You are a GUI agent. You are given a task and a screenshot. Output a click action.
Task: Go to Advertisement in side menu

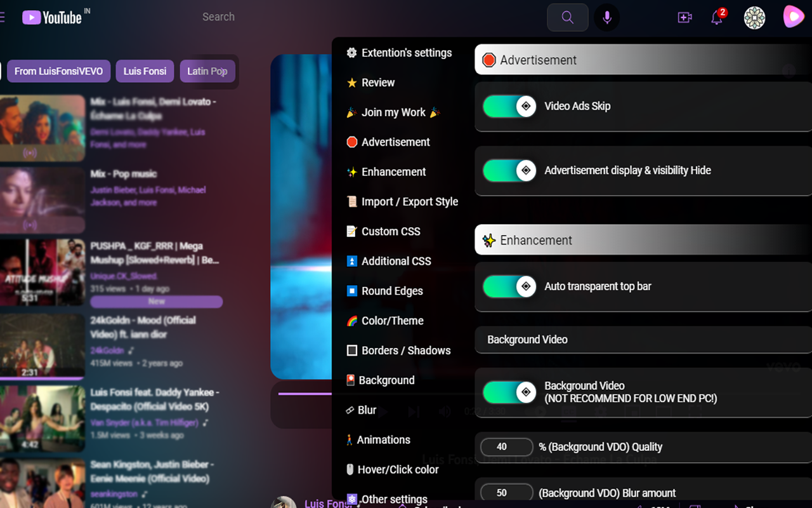388,142
